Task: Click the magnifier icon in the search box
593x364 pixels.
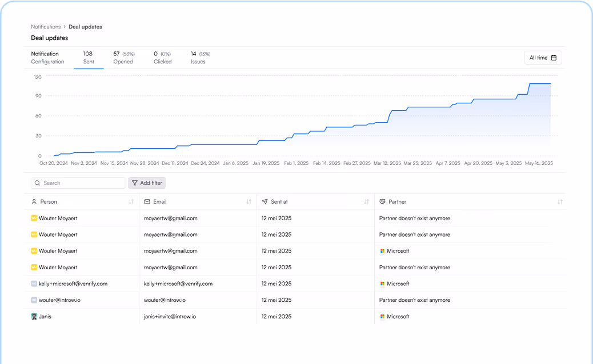Action: click(x=38, y=183)
